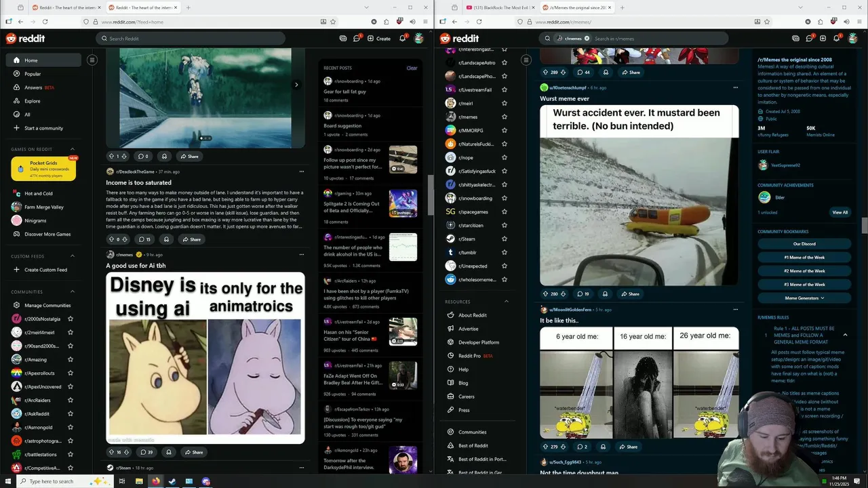Click the Reddit logo in the left window
868x488 pixels.
click(26, 39)
